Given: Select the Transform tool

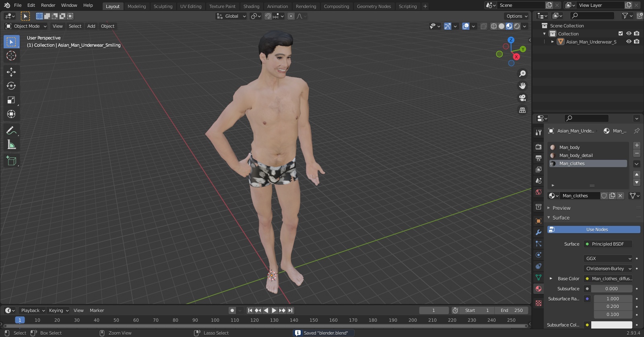Looking at the screenshot, I should [x=11, y=114].
